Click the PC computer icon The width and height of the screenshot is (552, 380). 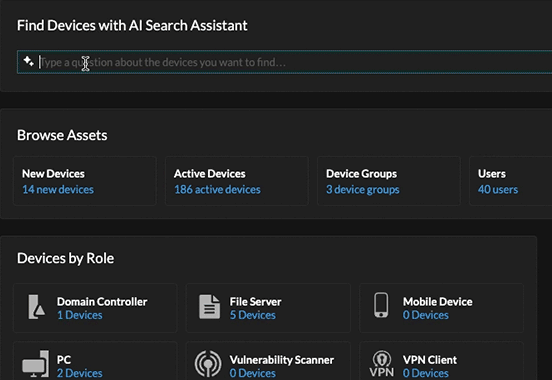pos(36,364)
